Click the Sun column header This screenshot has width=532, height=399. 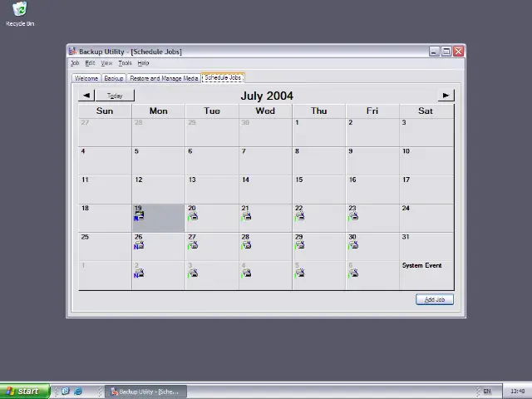[x=105, y=111]
